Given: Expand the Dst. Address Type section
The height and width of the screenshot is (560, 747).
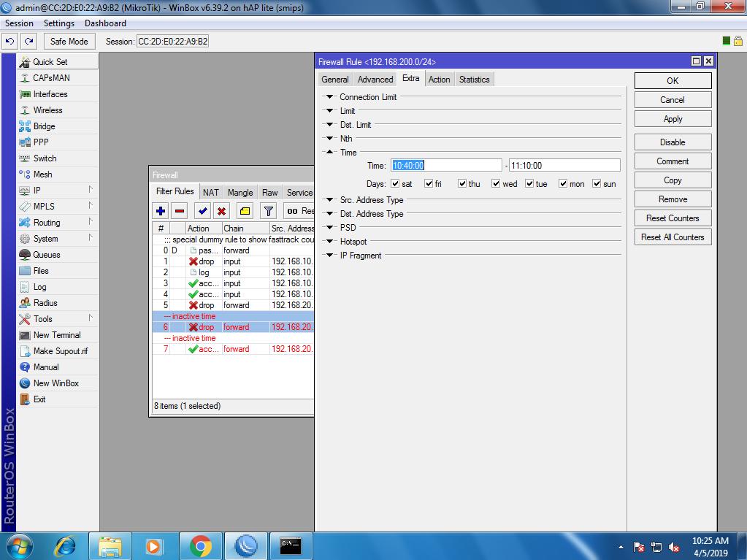Looking at the screenshot, I should coord(329,213).
